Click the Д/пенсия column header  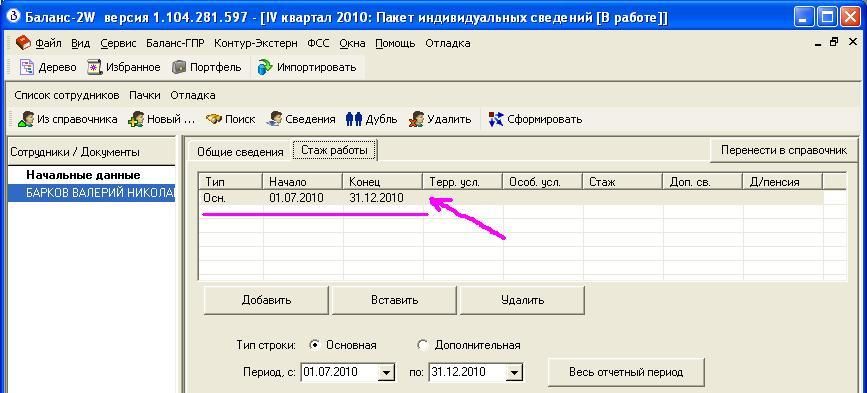[x=782, y=181]
